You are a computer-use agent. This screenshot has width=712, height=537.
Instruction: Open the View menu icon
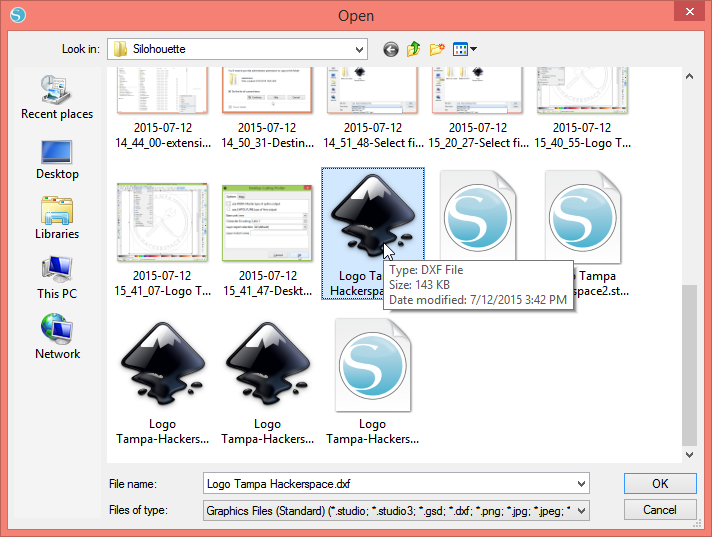[465, 49]
